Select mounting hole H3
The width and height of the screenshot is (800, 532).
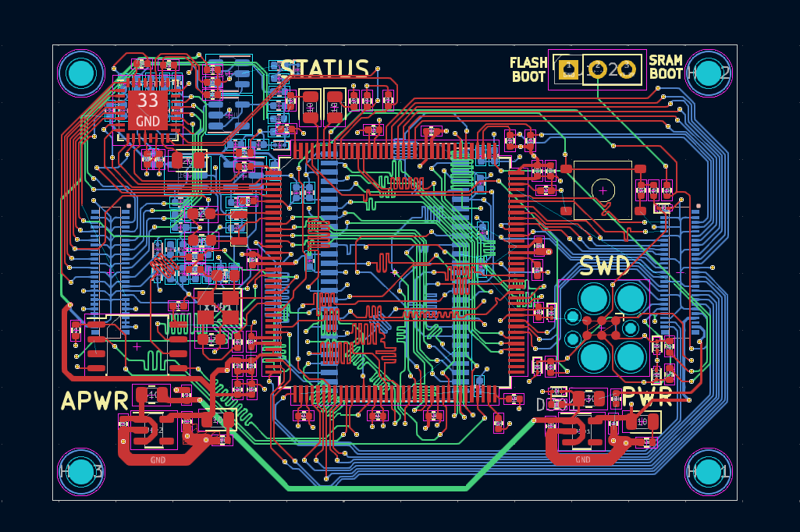pos(81,472)
